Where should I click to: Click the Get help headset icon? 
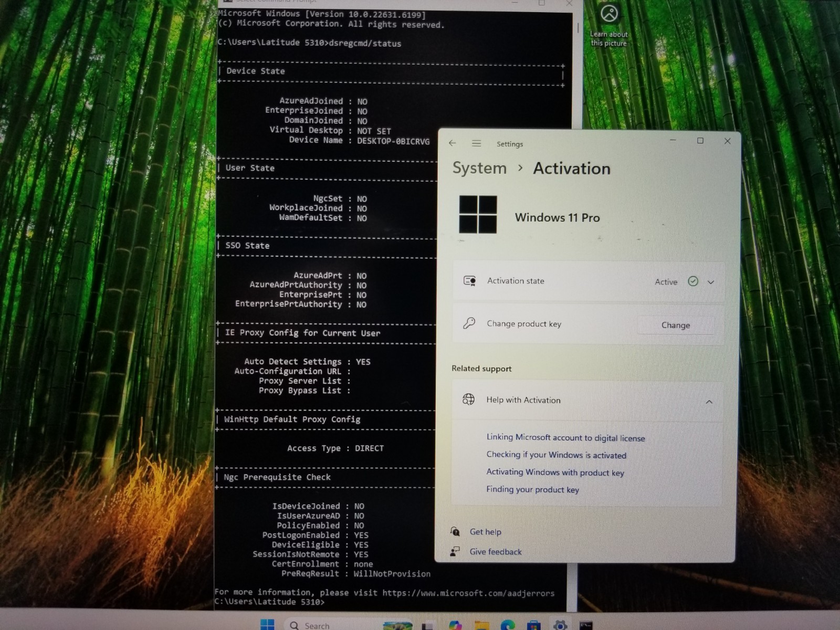(455, 531)
